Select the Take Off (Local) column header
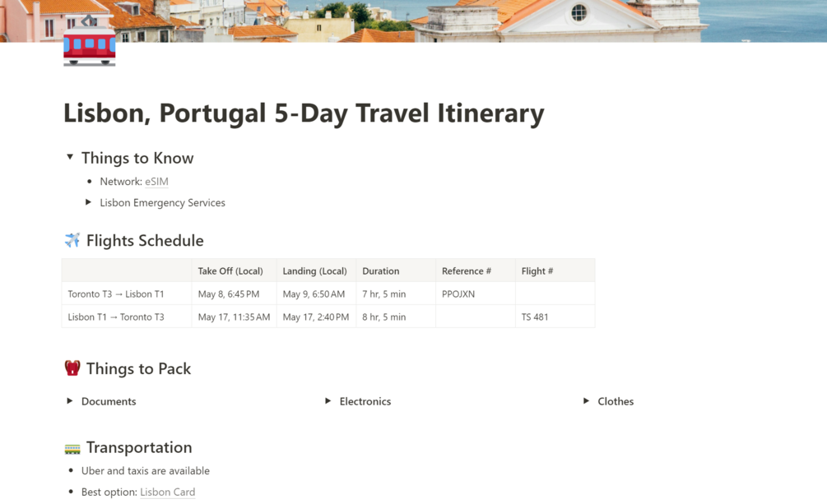Image resolution: width=827 pixels, height=504 pixels. (x=230, y=270)
